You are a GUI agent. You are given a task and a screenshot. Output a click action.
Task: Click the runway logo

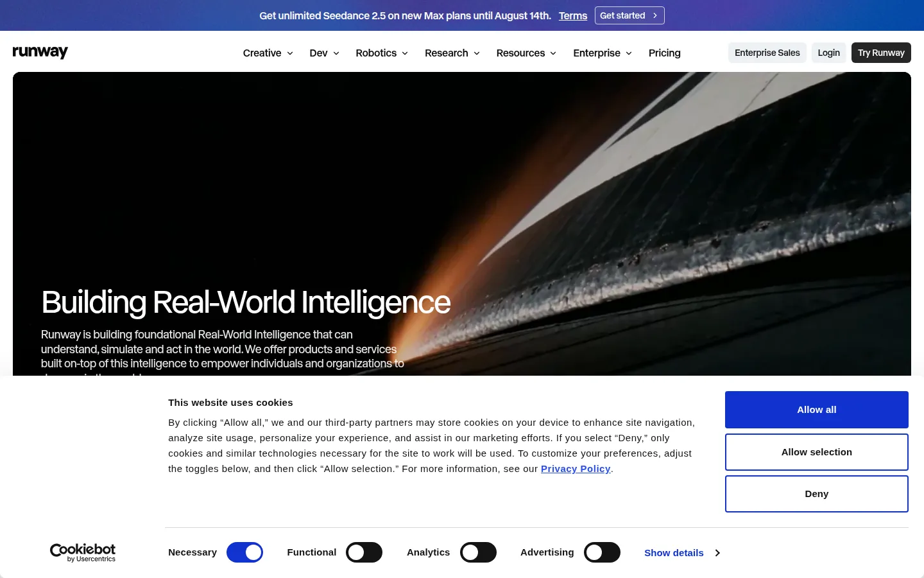40,53
